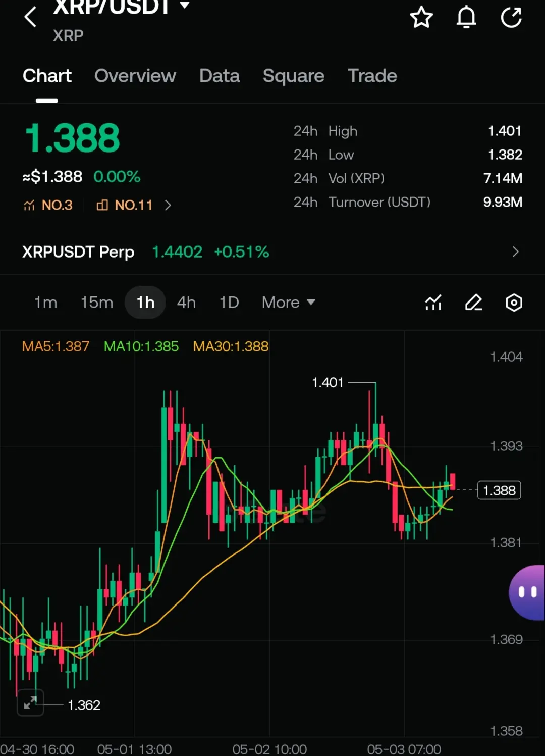Tap the MA30:1.388 indicator label
Image resolution: width=545 pixels, height=756 pixels.
(231, 346)
